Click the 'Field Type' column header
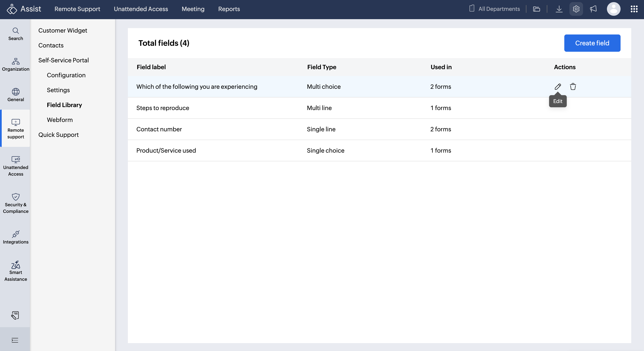Screen dimensions: 644x351 point(322,67)
